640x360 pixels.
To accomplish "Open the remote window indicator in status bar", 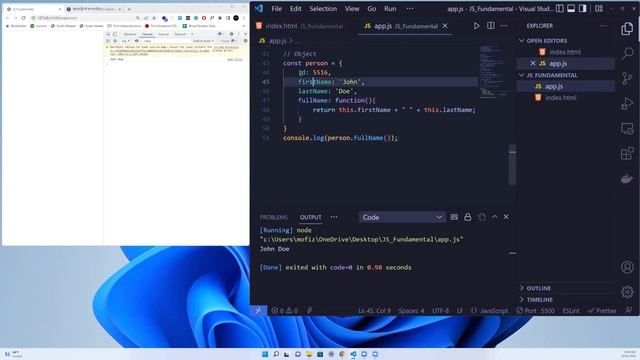I will click(258, 311).
